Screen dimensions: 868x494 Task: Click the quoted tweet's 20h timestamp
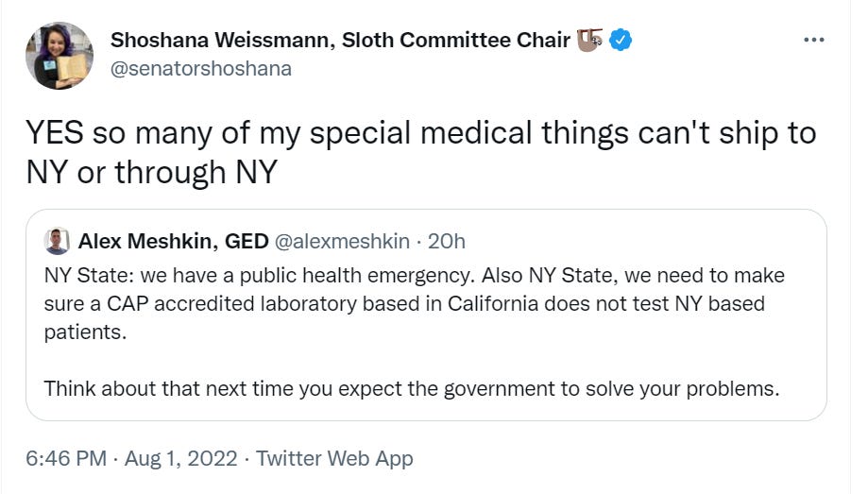coord(447,242)
